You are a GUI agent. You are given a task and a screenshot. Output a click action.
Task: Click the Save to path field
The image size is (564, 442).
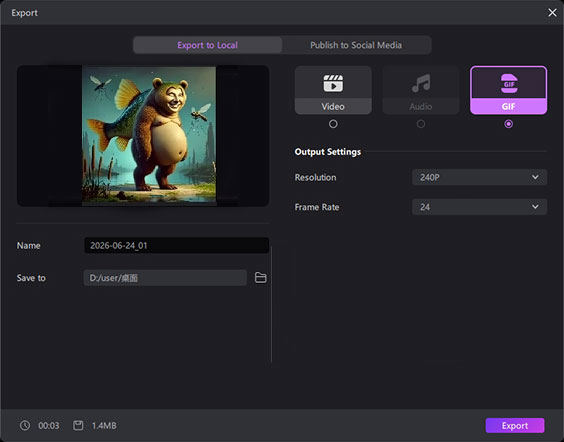click(165, 278)
